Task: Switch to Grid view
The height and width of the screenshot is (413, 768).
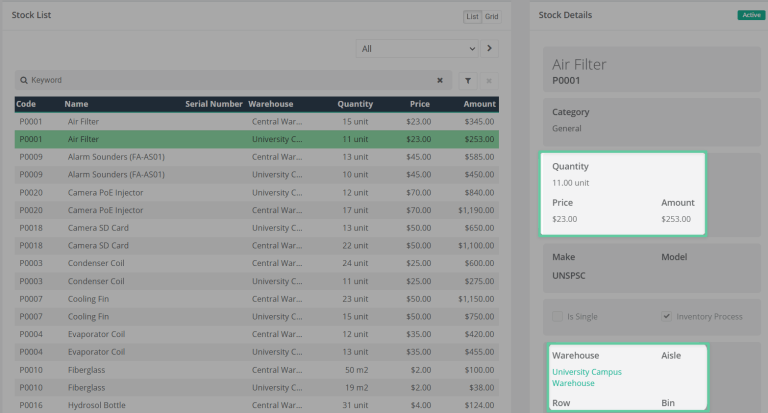Action: tap(492, 16)
